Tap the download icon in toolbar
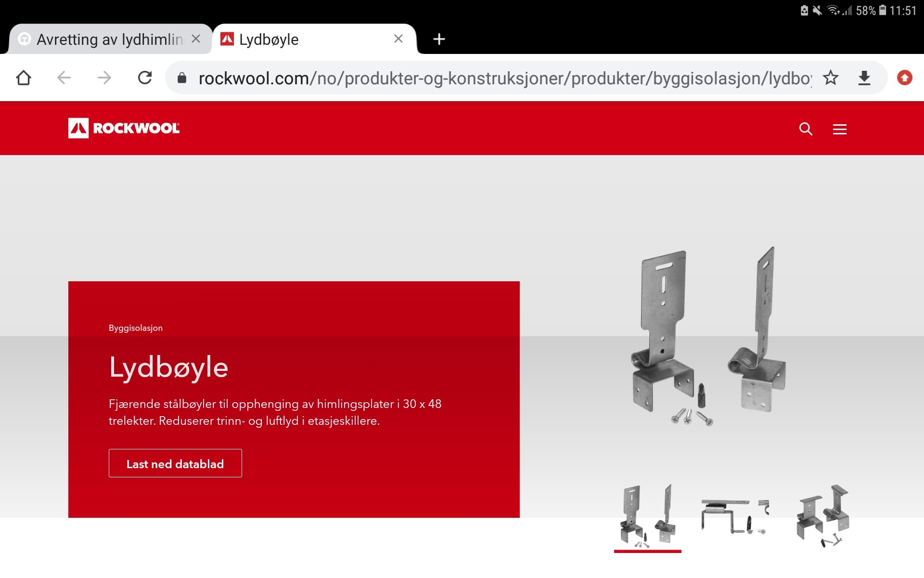 [864, 78]
